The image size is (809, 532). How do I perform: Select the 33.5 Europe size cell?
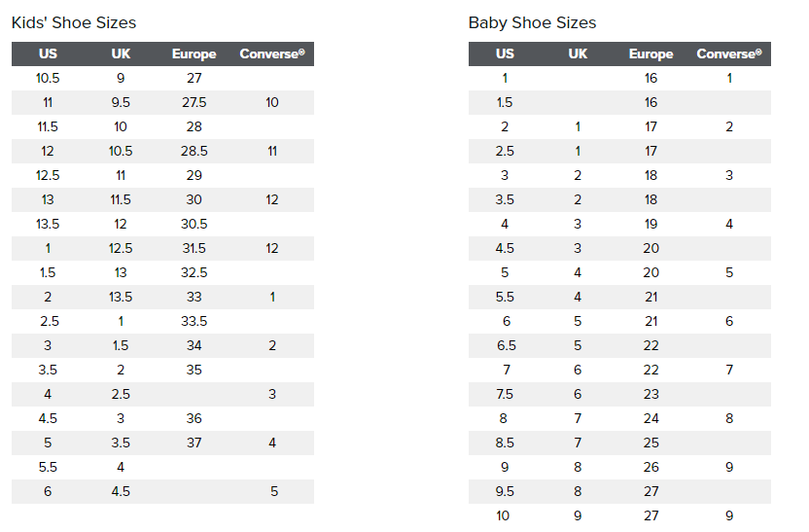pyautogui.click(x=193, y=321)
